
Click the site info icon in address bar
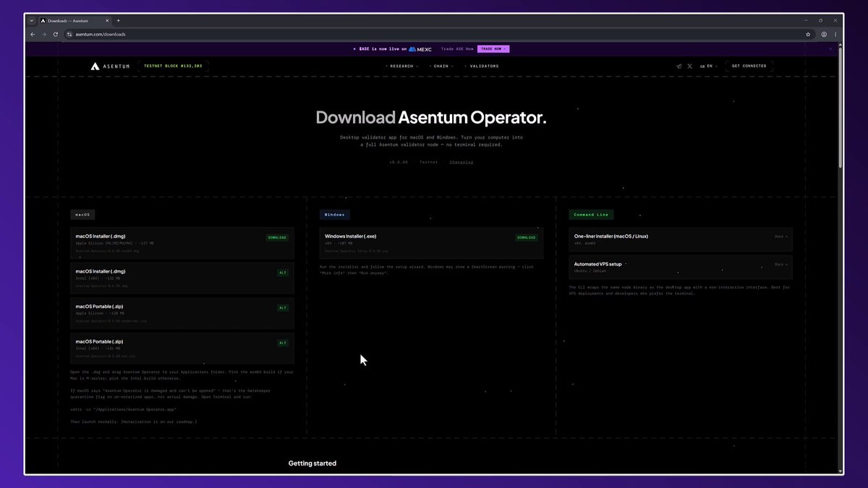point(69,34)
